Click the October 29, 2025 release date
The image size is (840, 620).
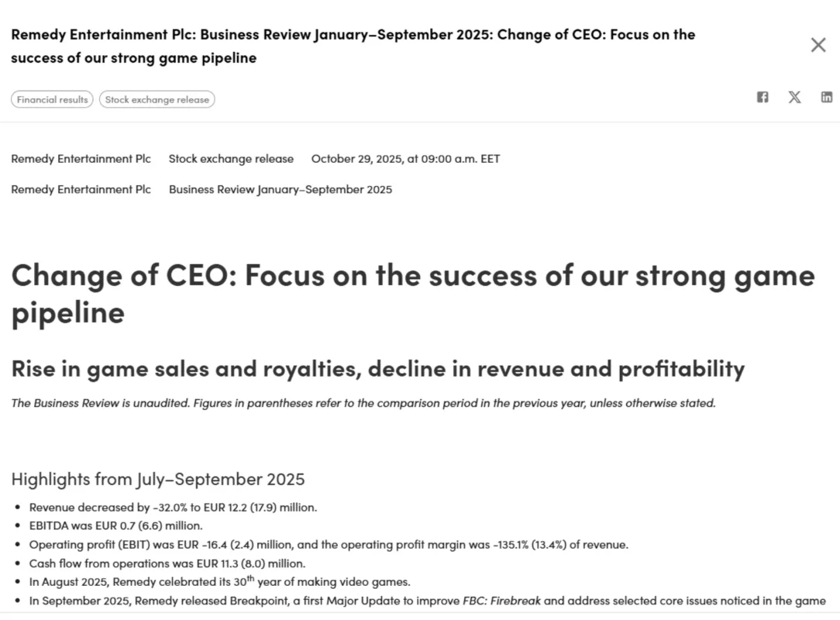[x=405, y=159]
